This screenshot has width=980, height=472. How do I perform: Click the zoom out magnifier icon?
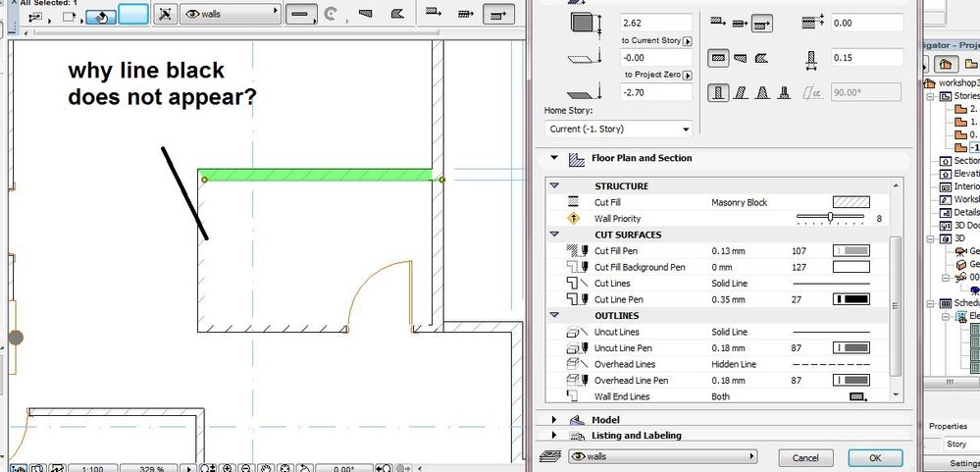246,468
